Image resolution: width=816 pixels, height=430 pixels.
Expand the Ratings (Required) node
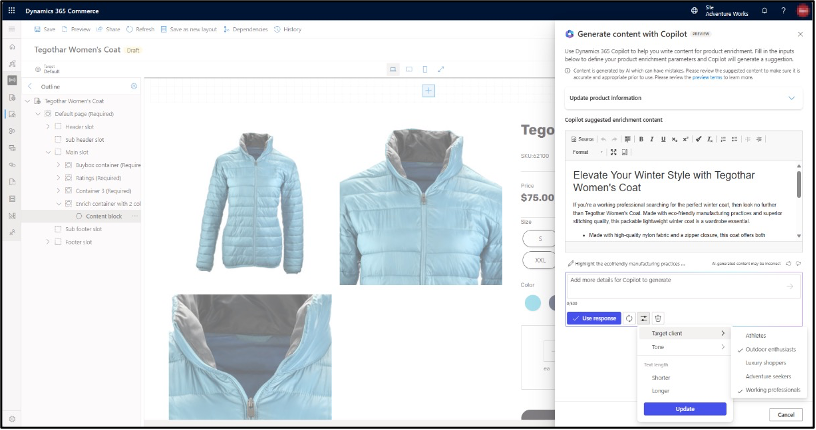point(58,178)
